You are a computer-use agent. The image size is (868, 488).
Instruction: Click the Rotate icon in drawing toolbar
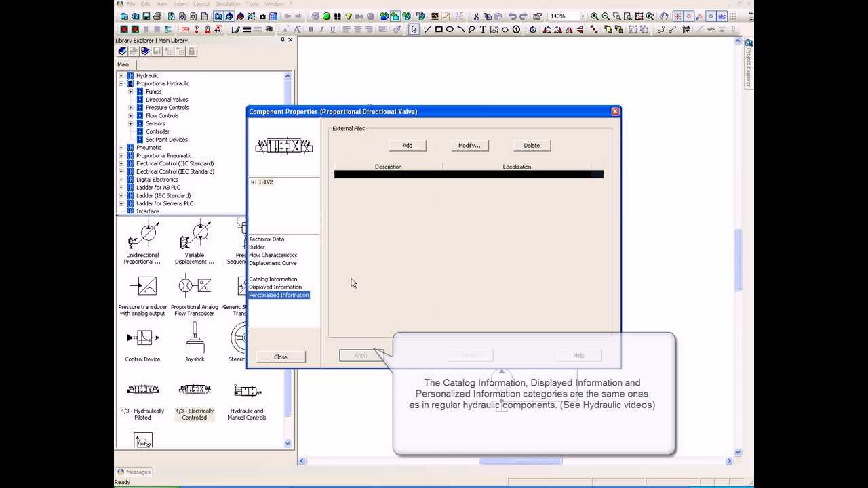click(x=533, y=29)
